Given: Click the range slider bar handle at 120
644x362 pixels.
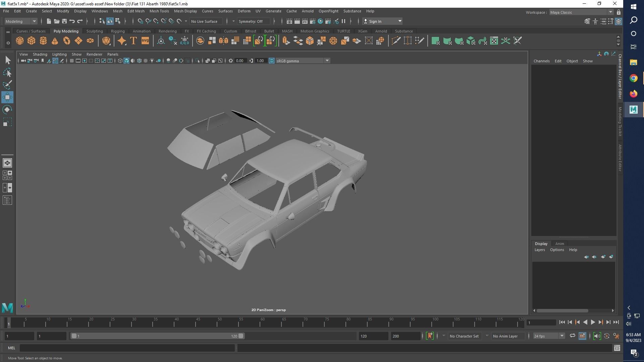Looking at the screenshot, I should 241,336.
